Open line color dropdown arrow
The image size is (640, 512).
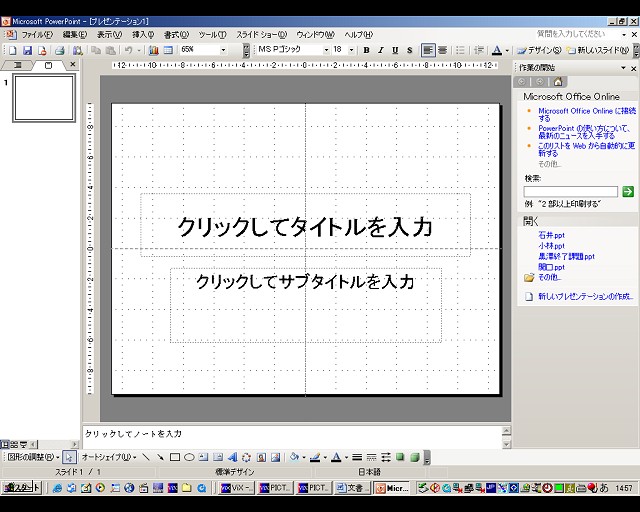click(x=325, y=457)
